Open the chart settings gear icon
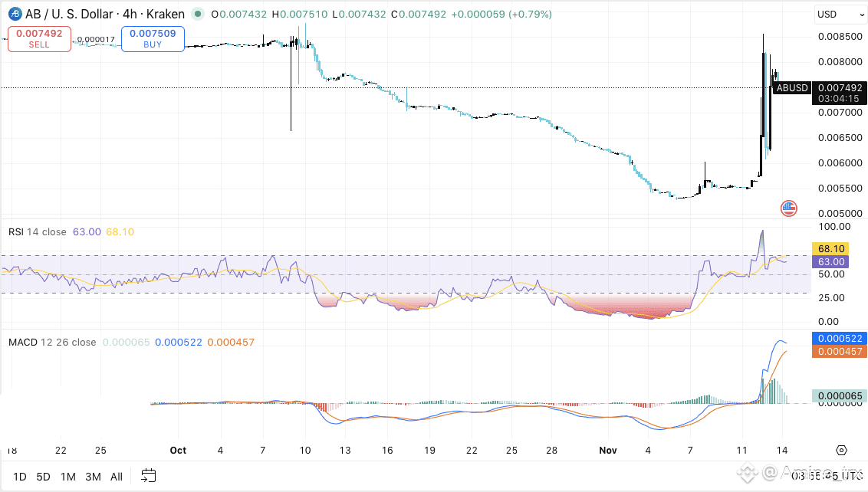This screenshot has height=492, width=868. coord(841,450)
